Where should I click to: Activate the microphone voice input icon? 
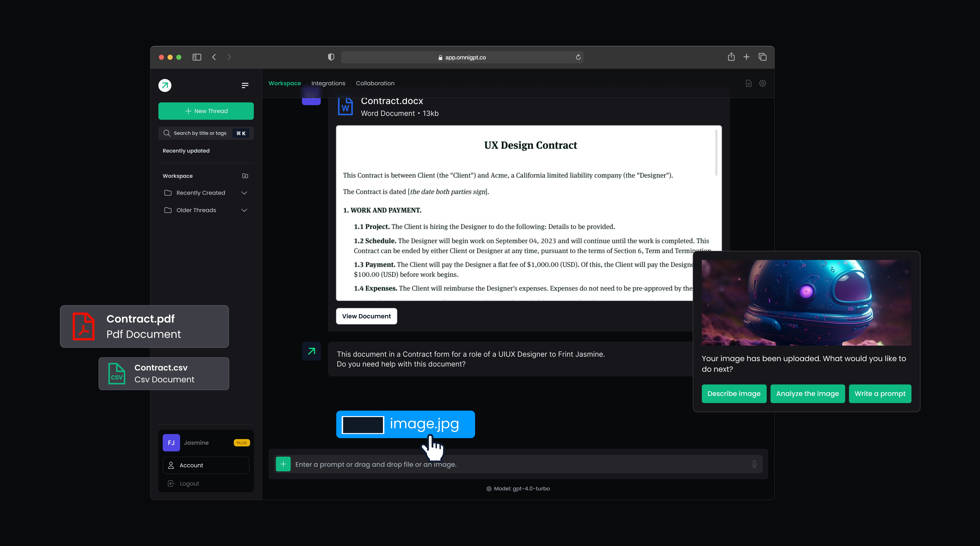754,464
